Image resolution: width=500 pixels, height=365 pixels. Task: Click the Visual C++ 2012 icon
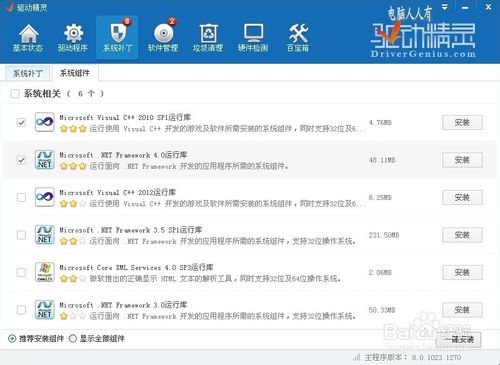click(45, 197)
